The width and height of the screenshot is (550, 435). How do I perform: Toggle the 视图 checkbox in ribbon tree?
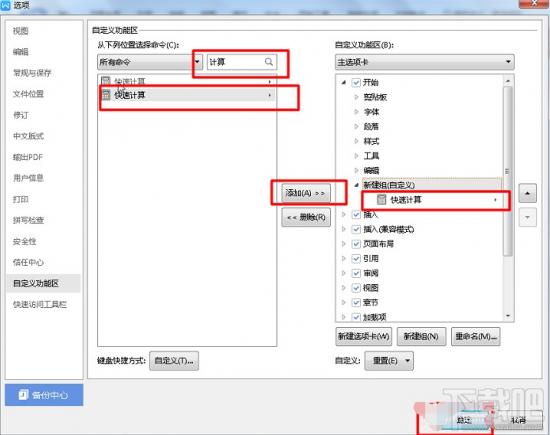tap(356, 288)
